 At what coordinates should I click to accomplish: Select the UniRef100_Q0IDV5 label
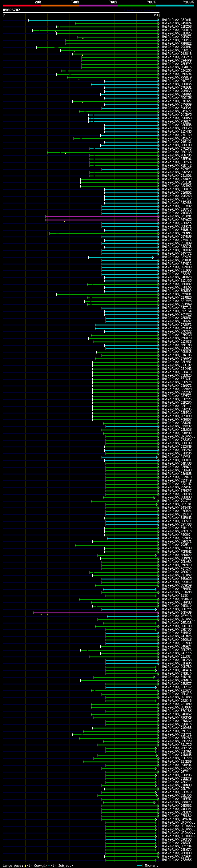coord(176,115)
